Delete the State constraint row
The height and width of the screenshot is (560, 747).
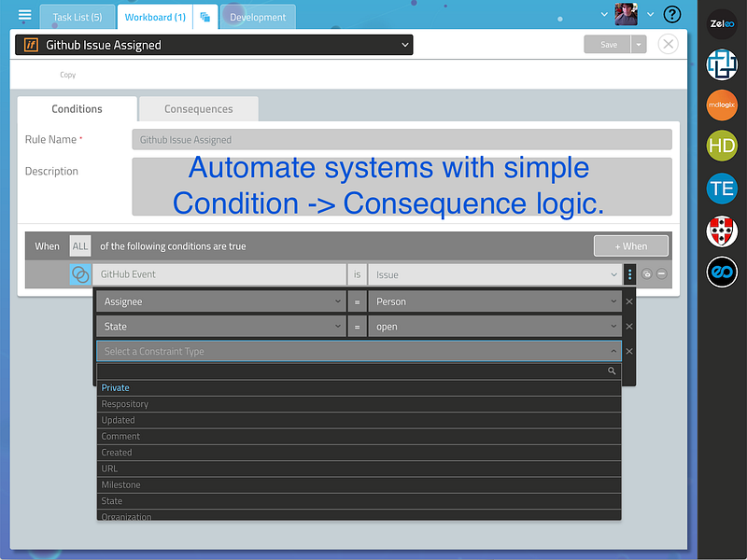click(629, 326)
